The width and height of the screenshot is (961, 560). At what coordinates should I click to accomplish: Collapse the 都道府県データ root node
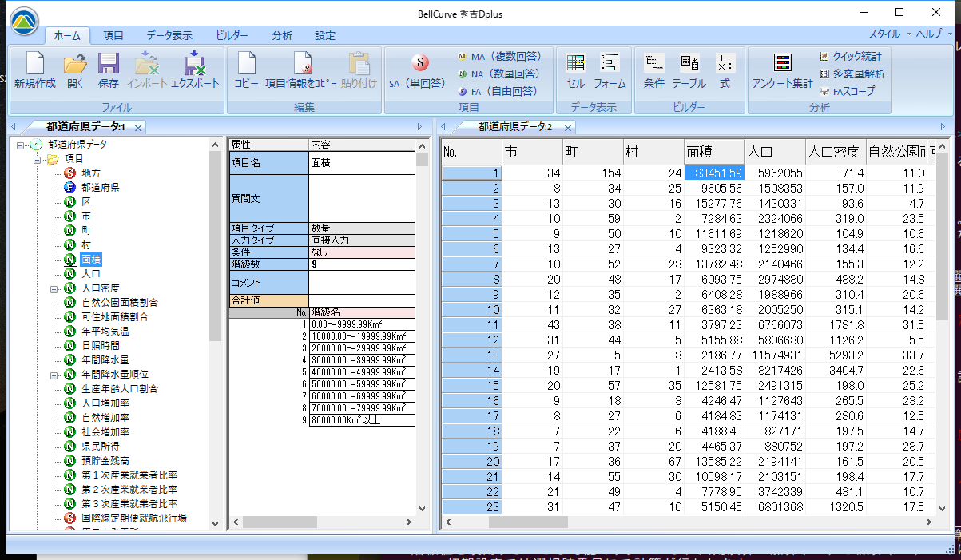pyautogui.click(x=22, y=145)
